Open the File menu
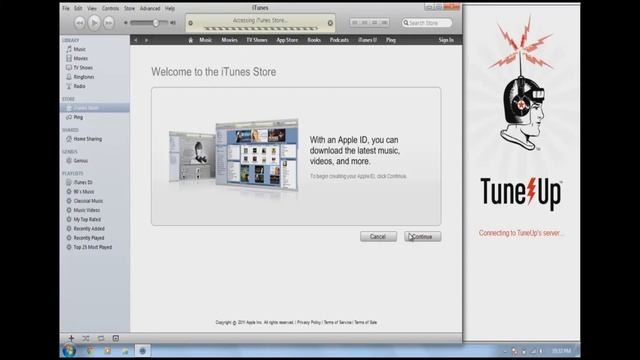640x360 pixels. 66,8
